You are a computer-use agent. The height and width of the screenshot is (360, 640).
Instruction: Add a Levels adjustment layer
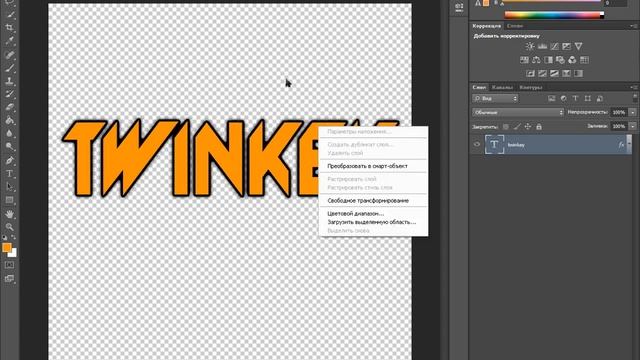tap(542, 46)
